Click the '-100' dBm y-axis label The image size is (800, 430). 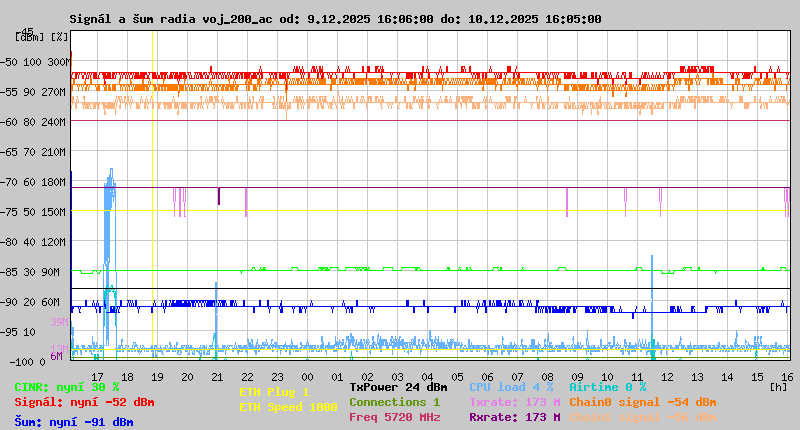tap(20, 362)
